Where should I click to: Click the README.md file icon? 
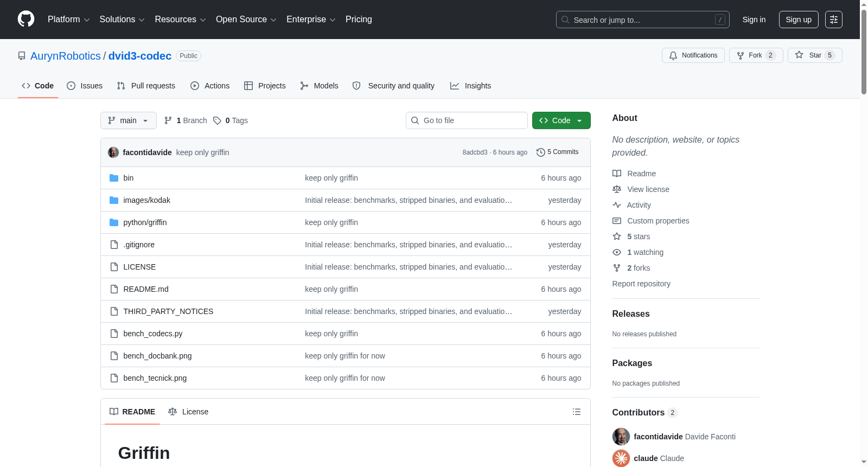(114, 289)
